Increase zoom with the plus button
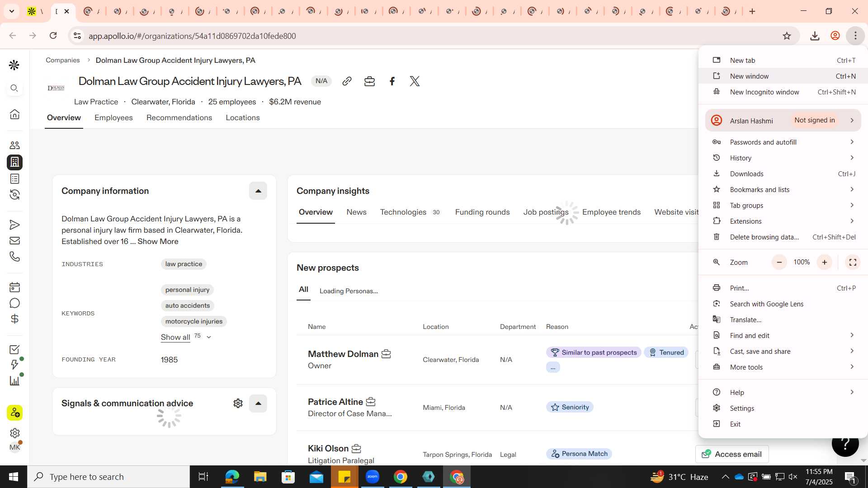This screenshot has height=488, width=868. 824,262
